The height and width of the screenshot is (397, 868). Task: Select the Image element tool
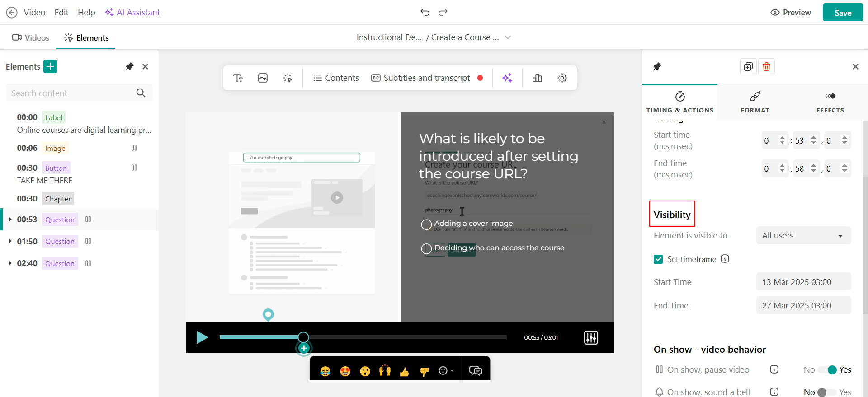[x=263, y=78]
